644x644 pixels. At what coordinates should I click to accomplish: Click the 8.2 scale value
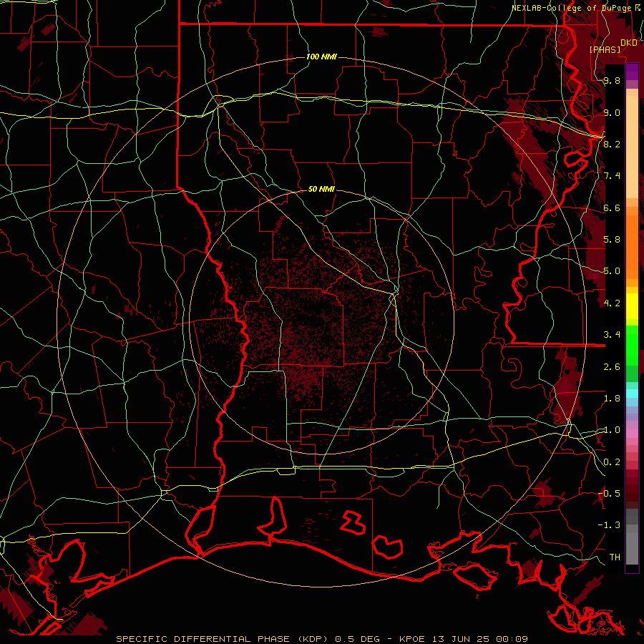[x=612, y=144]
